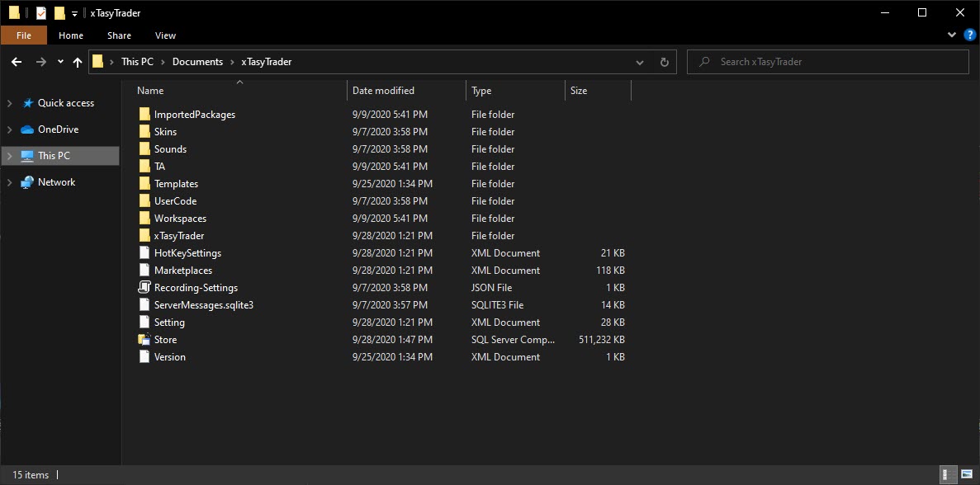Select the Store database file icon

point(144,340)
